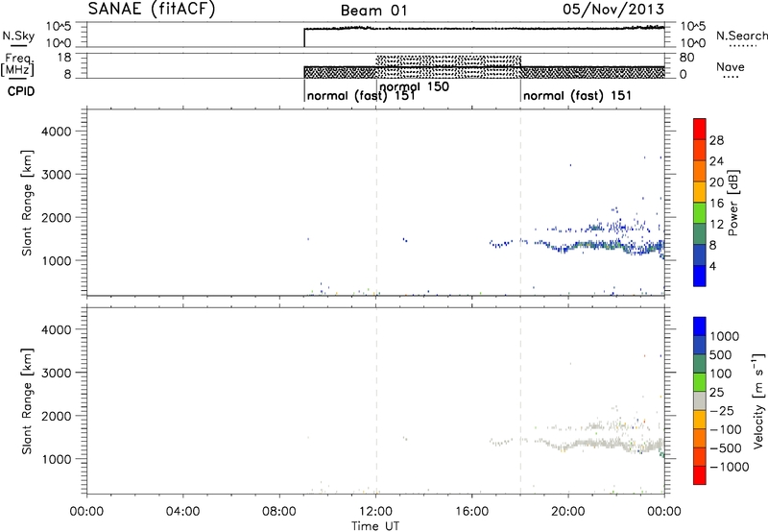Click the Time UT axis title
768x532 pixels.
click(x=375, y=526)
